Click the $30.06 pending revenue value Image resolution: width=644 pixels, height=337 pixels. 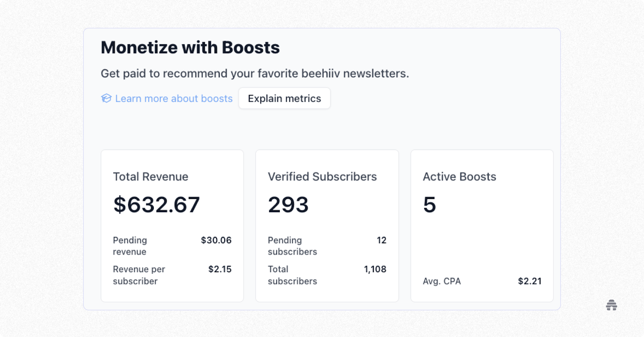point(216,240)
